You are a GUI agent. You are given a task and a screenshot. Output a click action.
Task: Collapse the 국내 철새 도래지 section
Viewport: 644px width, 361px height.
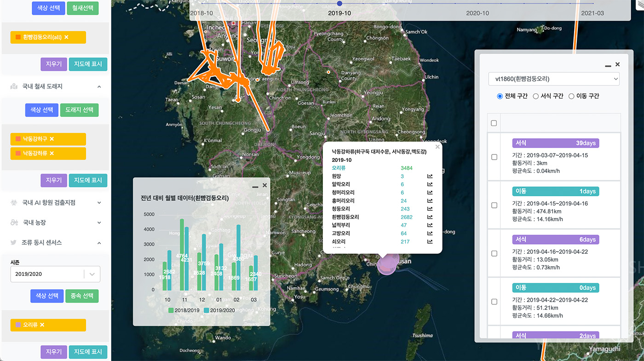click(x=99, y=86)
